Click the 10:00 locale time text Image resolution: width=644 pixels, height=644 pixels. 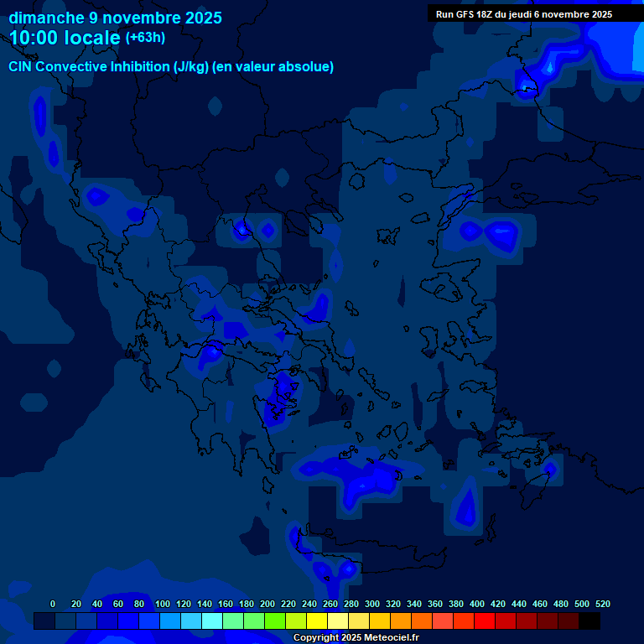tap(65, 38)
